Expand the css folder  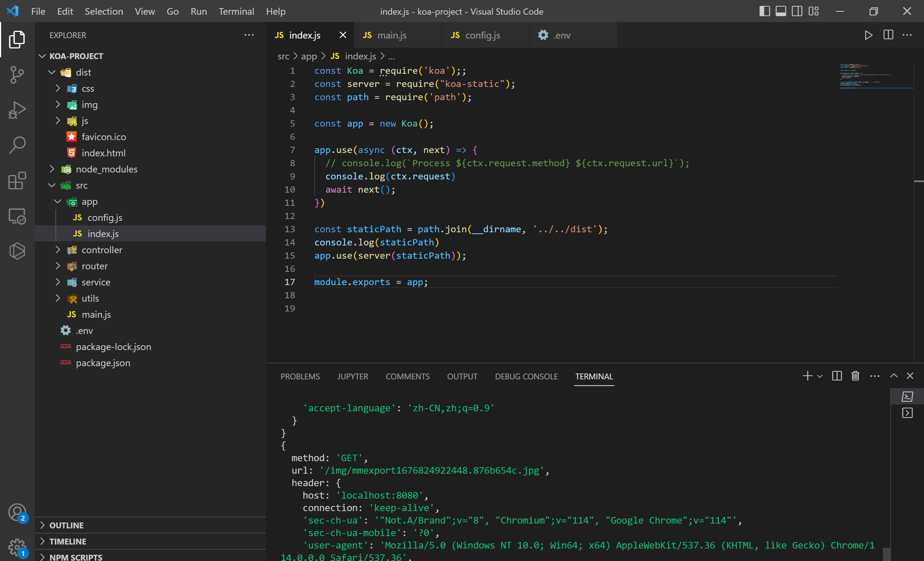pyautogui.click(x=58, y=88)
